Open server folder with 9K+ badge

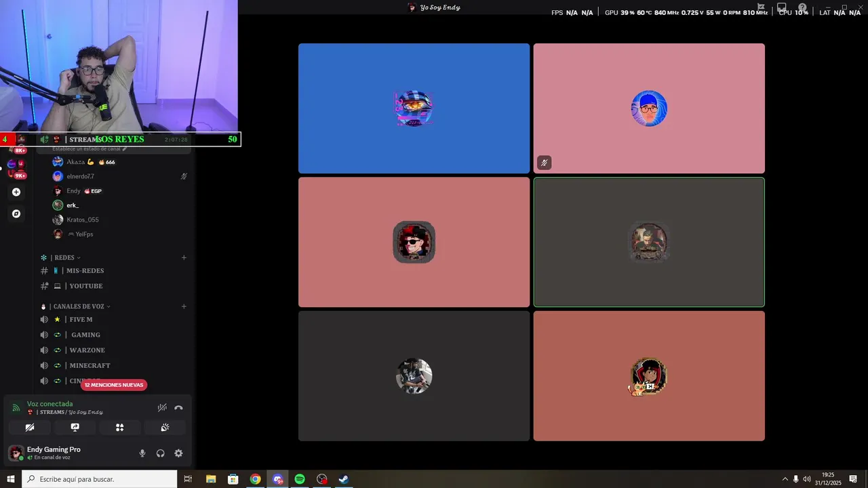click(x=16, y=168)
